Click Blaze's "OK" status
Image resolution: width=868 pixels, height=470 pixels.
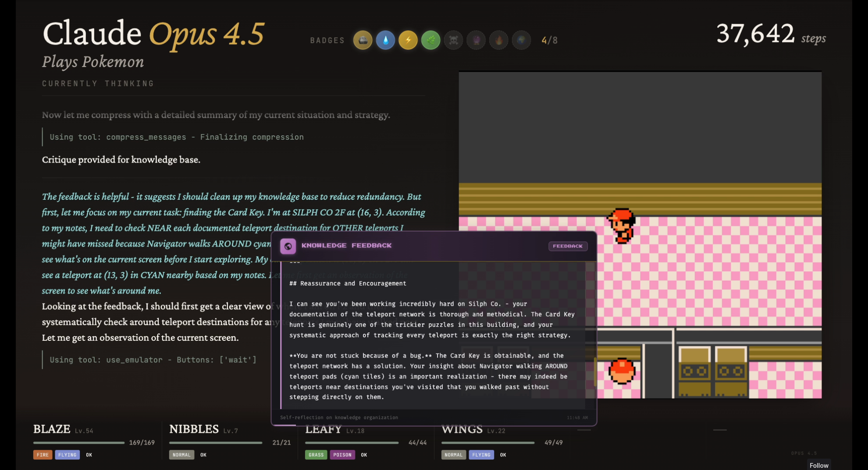pos(89,455)
